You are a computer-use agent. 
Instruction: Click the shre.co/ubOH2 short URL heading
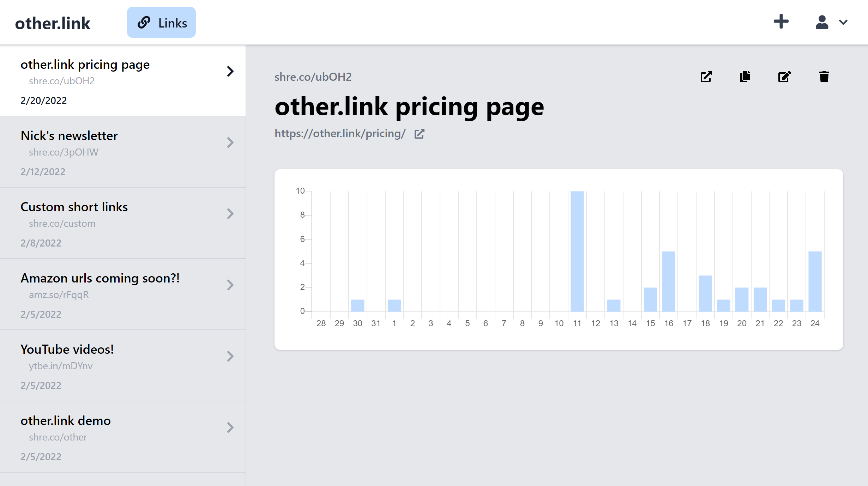tap(313, 77)
